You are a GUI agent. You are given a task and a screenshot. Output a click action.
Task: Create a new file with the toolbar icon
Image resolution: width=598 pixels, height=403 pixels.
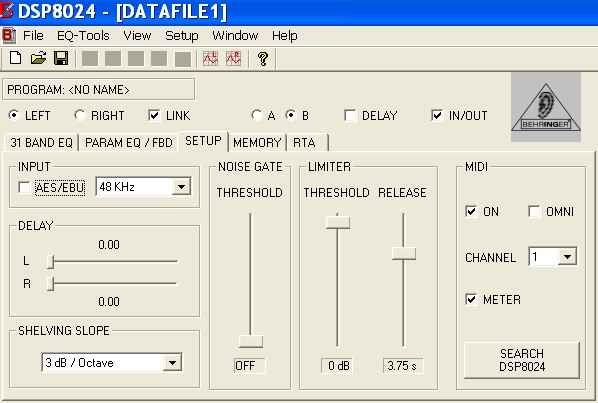(15, 58)
